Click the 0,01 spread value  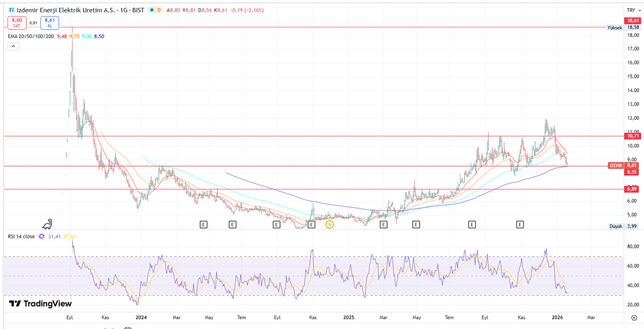click(33, 23)
